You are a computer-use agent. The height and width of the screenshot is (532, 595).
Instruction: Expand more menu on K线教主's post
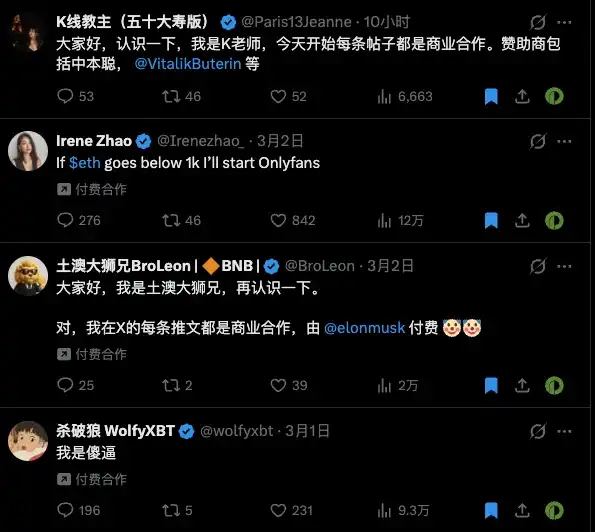[564, 22]
